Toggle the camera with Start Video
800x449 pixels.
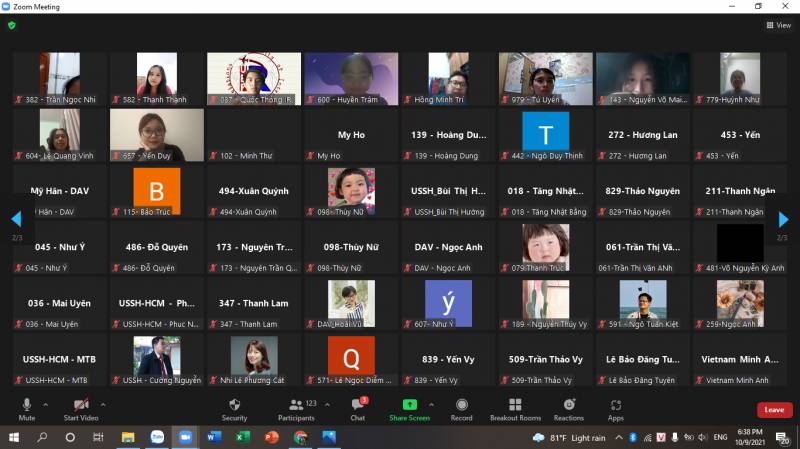click(80, 409)
